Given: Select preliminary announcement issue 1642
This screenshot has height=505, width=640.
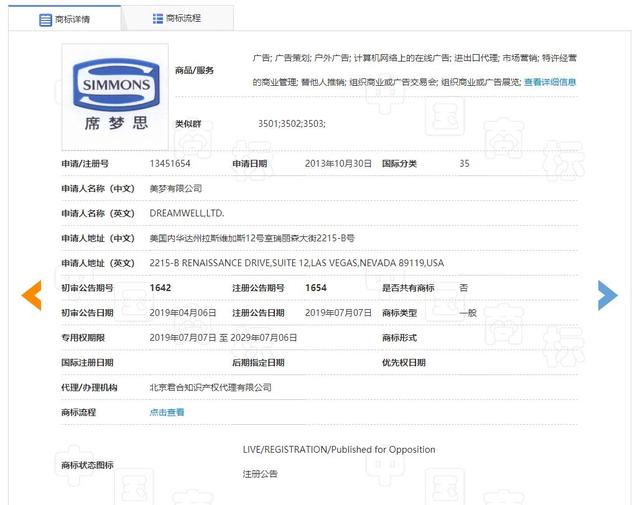Looking at the screenshot, I should click(160, 288).
